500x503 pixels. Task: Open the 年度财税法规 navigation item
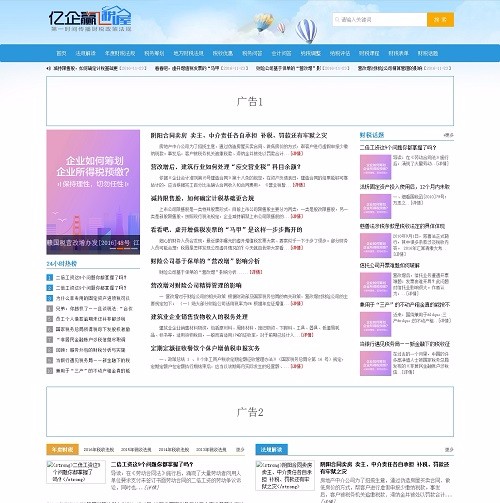tap(120, 53)
